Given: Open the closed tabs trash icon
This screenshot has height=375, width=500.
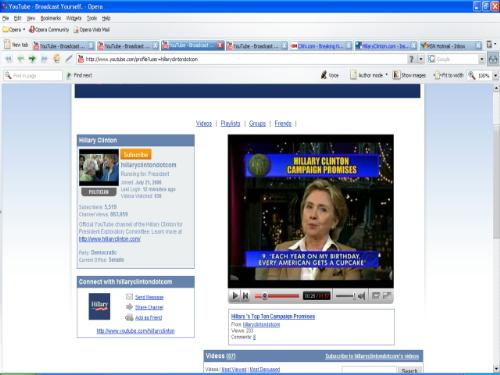Looking at the screenshot, I should pos(490,44).
